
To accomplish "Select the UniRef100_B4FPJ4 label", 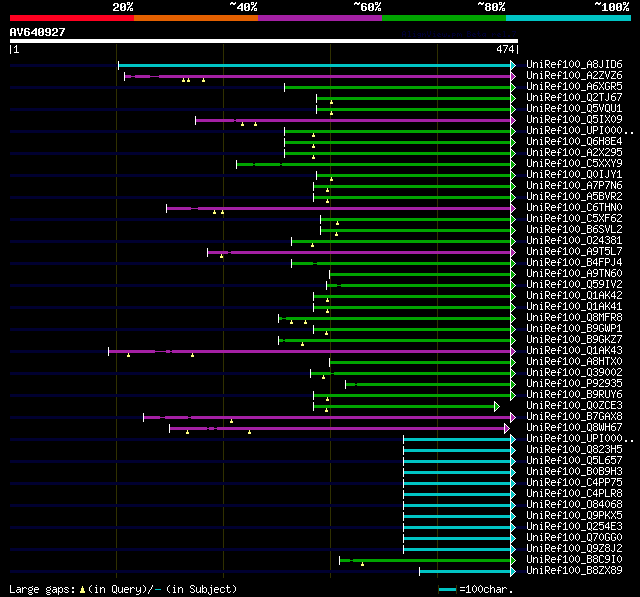I will [574, 263].
